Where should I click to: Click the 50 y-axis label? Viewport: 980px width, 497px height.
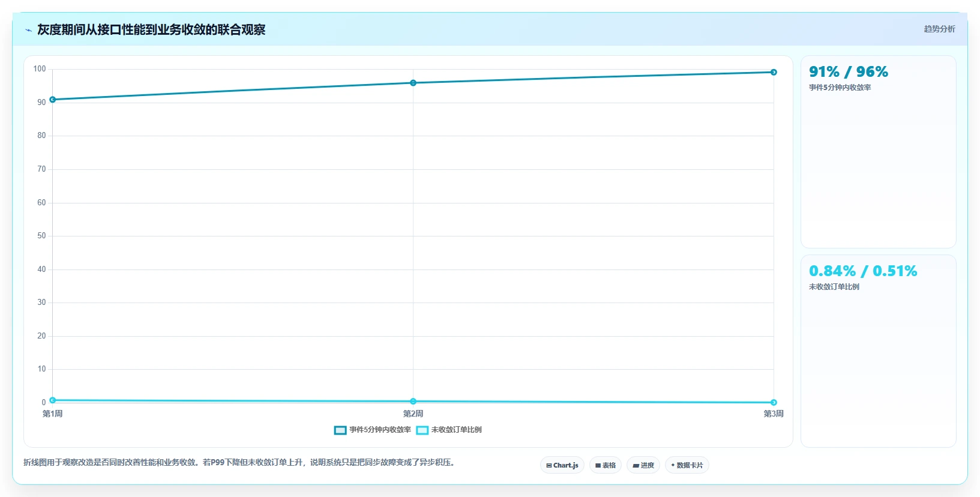tap(41, 236)
